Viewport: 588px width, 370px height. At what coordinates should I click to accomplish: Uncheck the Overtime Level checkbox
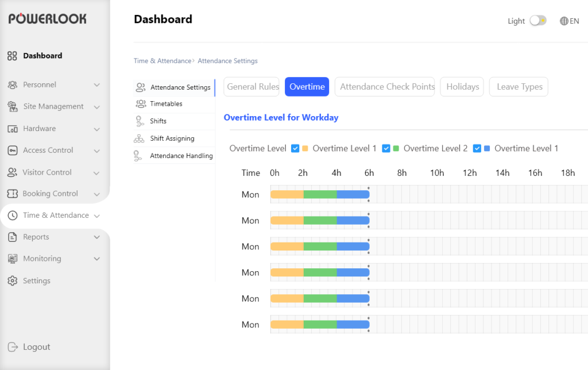(x=295, y=148)
